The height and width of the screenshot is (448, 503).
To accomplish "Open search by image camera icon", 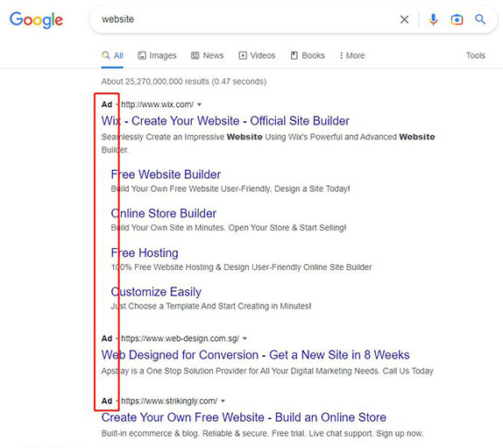I will point(457,19).
